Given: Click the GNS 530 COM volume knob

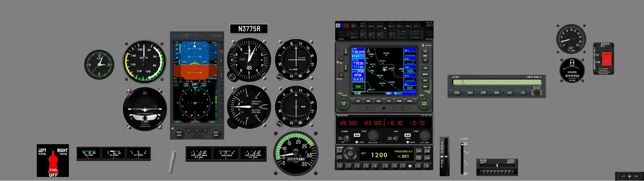Looking at the screenshot, I should tap(341, 59).
